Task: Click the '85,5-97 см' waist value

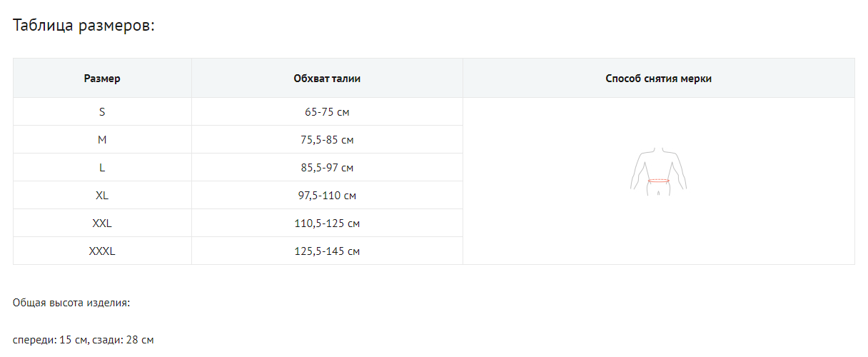Action: coord(327,168)
